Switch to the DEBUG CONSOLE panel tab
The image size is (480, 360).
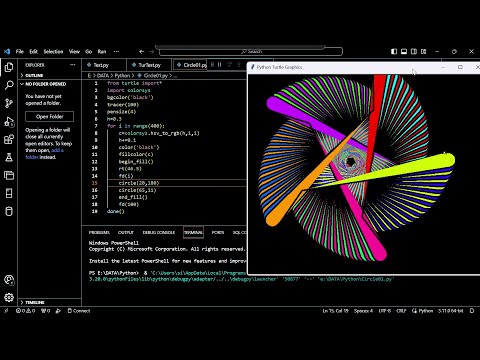coord(159,232)
